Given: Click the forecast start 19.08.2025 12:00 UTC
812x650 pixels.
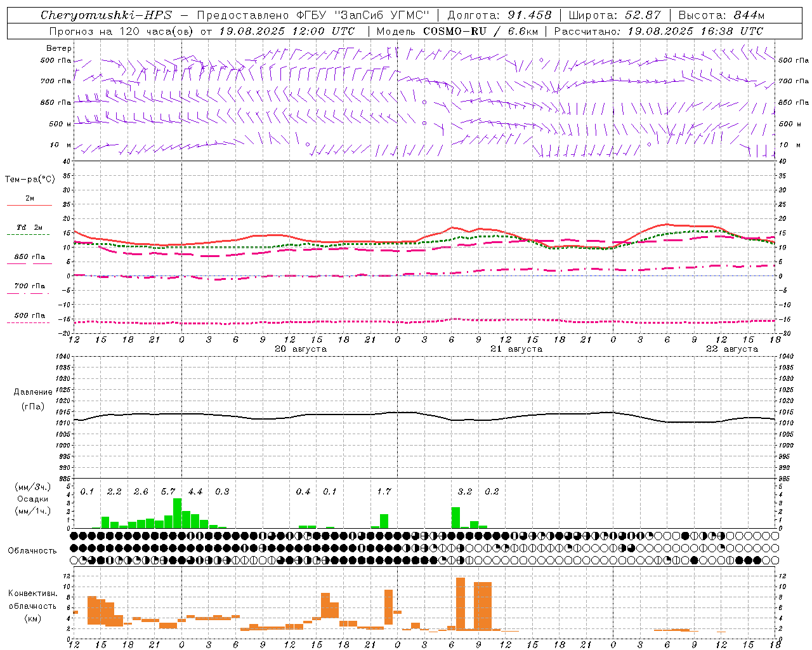Looking at the screenshot, I should click(287, 31).
